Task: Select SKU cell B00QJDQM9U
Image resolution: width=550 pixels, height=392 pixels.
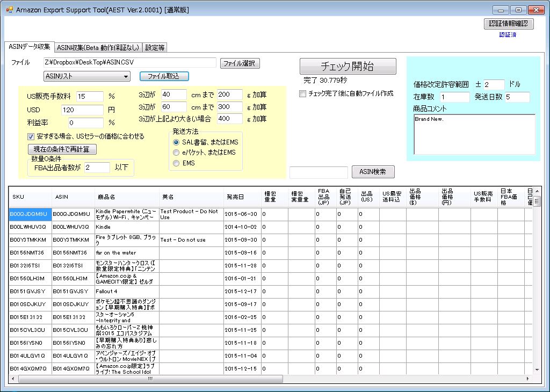Action: (x=30, y=214)
